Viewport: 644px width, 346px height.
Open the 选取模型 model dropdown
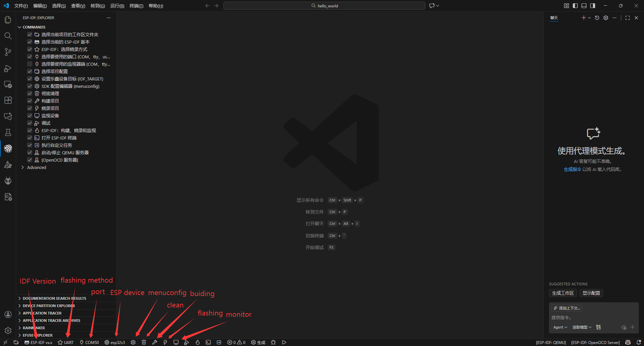pyautogui.click(x=582, y=327)
